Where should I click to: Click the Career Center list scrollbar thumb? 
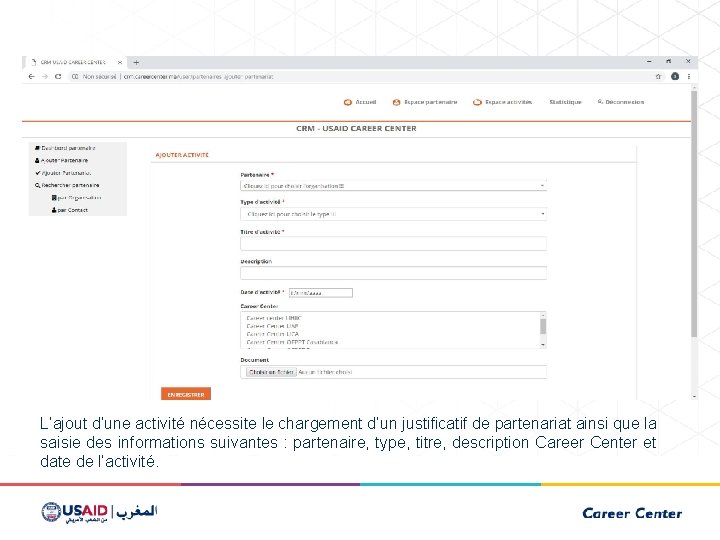(543, 326)
